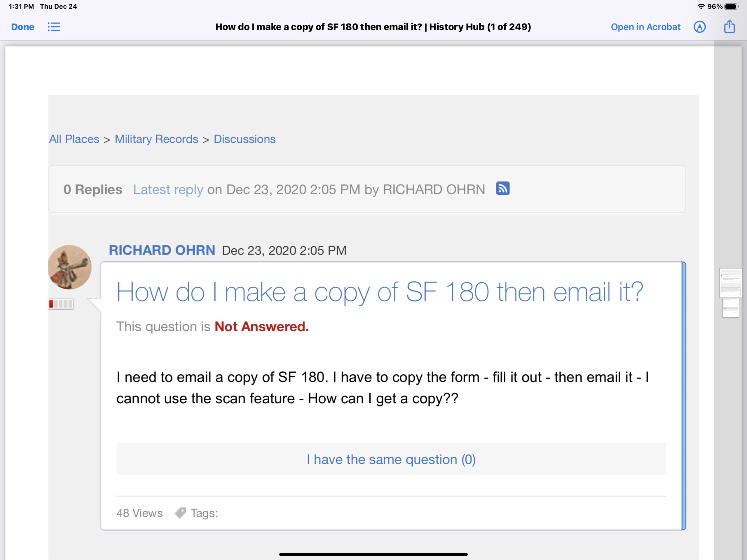This screenshot has width=747, height=560.
Task: Jump to the Latest reply link
Action: tap(168, 189)
